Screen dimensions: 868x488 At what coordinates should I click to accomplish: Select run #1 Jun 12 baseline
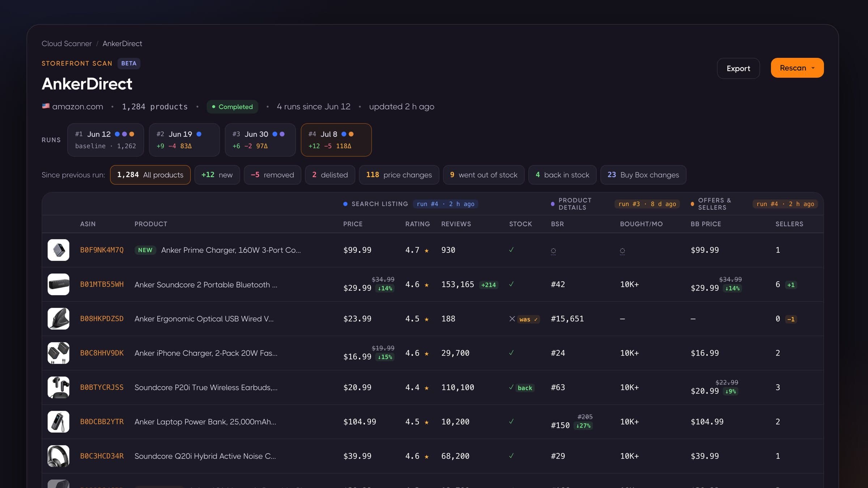[x=106, y=140]
